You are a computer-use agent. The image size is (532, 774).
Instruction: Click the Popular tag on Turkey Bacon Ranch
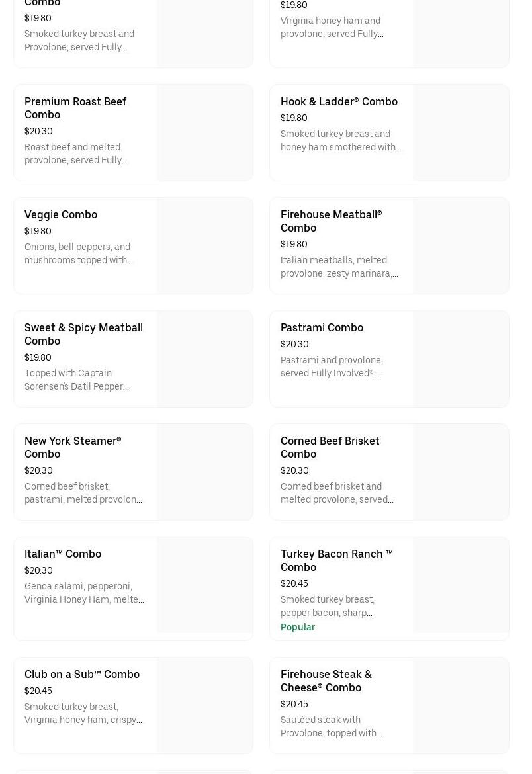[298, 627]
